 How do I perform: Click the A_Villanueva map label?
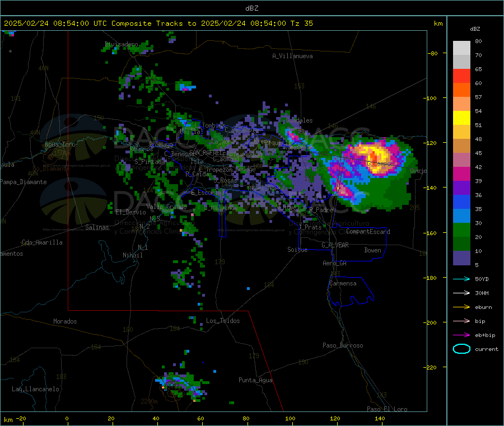pos(292,56)
